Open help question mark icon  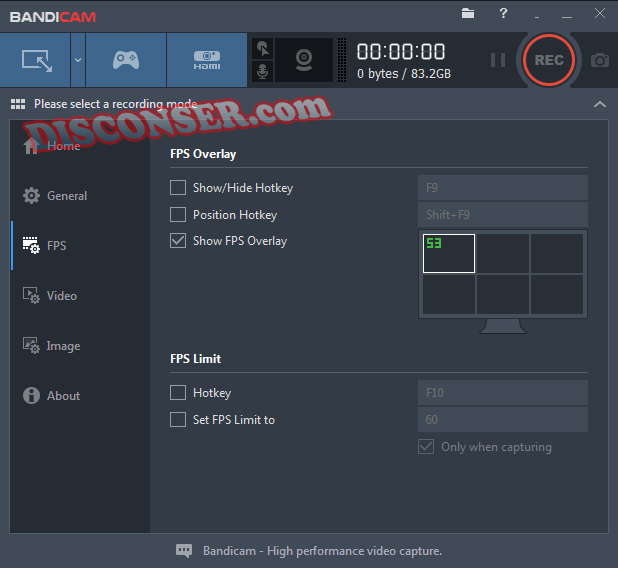[x=503, y=13]
